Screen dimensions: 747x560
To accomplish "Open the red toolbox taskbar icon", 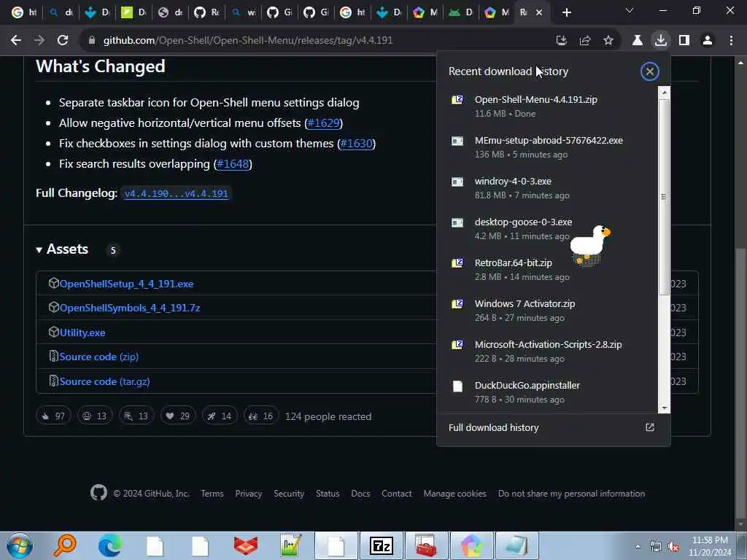I will pos(425,545).
